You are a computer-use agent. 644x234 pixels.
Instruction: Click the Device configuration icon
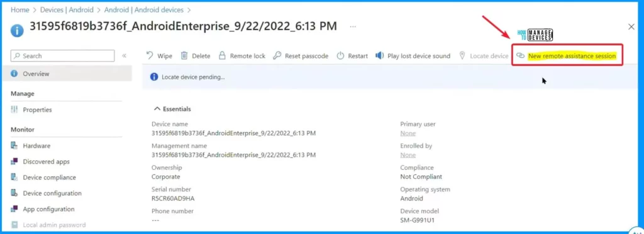14,193
